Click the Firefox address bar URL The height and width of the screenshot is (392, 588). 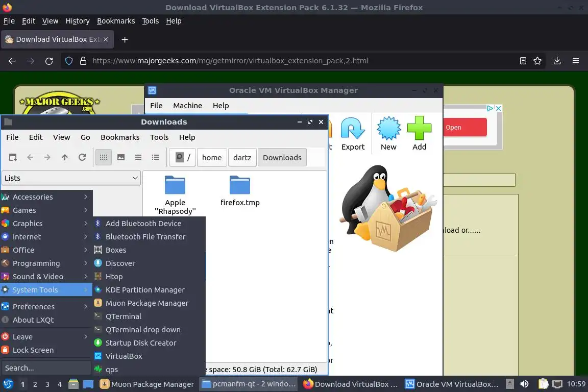click(230, 61)
